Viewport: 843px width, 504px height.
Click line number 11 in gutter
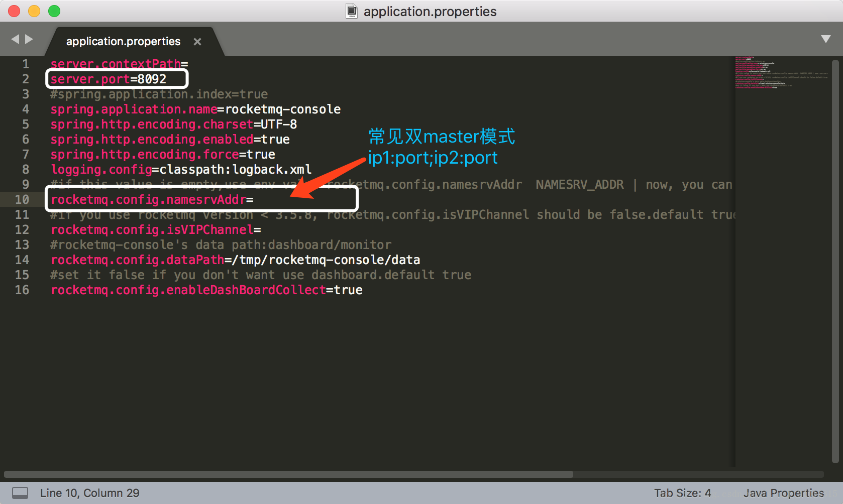coord(22,215)
